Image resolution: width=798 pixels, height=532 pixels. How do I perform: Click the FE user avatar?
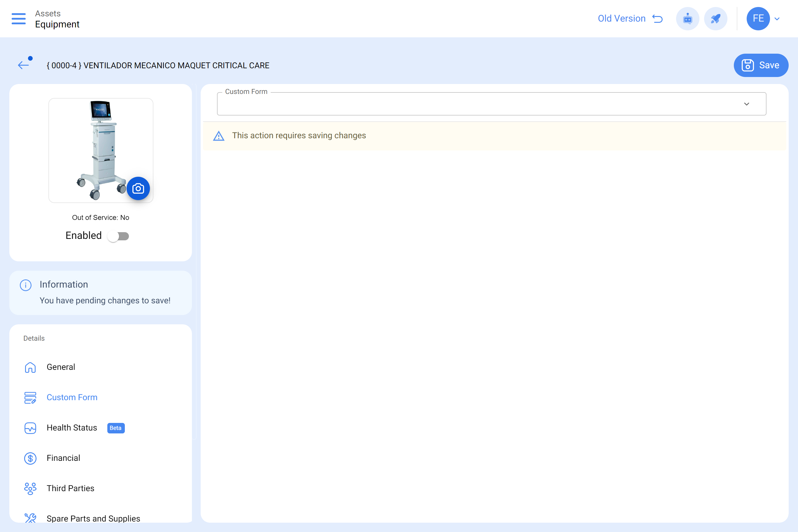758,19
